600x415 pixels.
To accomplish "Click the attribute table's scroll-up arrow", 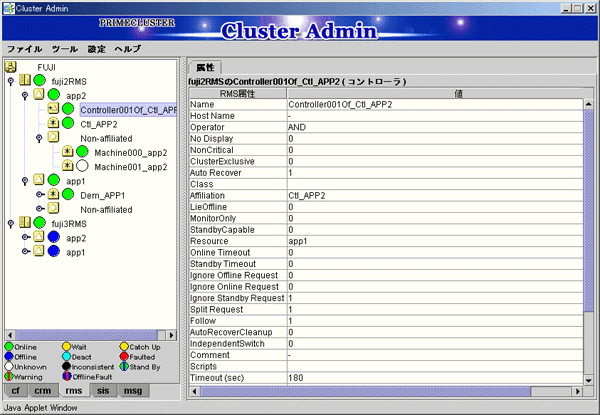I will 589,104.
